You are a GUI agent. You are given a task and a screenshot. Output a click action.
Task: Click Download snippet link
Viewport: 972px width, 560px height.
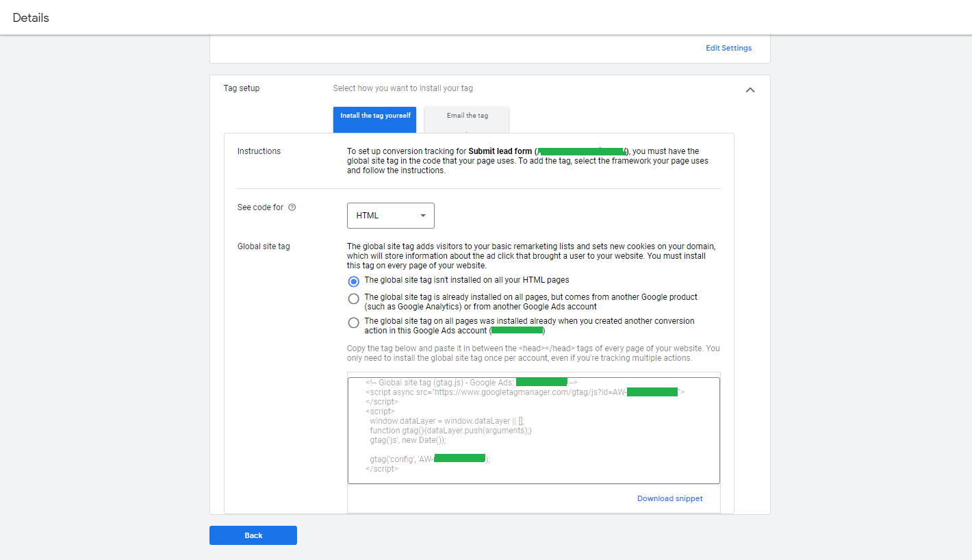669,498
